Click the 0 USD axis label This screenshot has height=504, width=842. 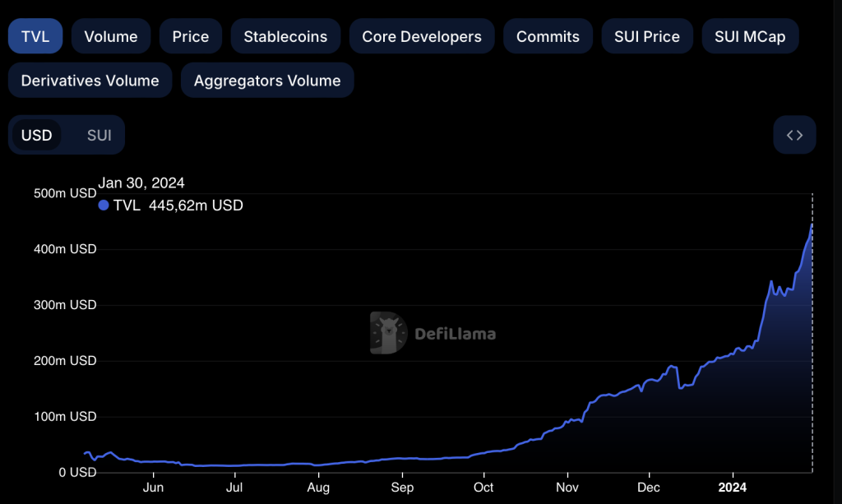coord(77,472)
